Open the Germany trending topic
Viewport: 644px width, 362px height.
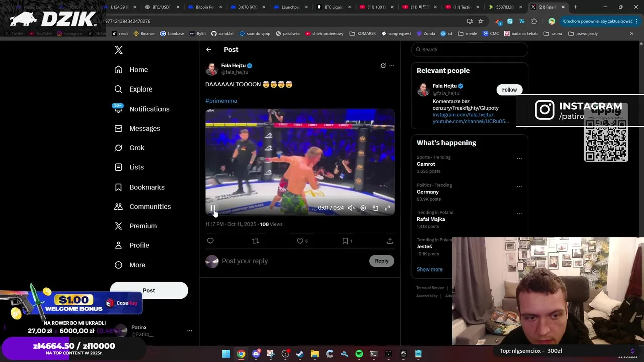[x=428, y=192]
